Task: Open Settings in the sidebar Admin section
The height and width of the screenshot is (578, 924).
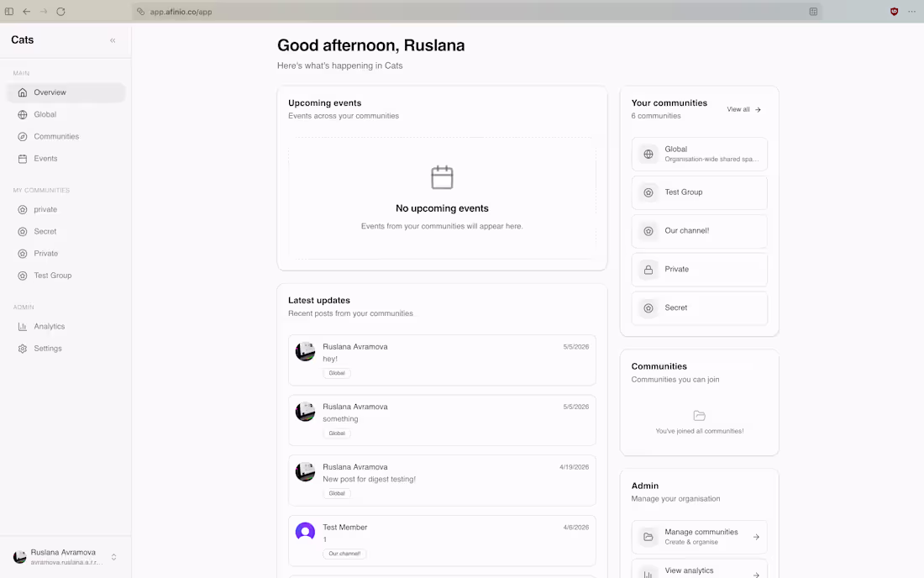Action: pyautogui.click(x=66, y=348)
